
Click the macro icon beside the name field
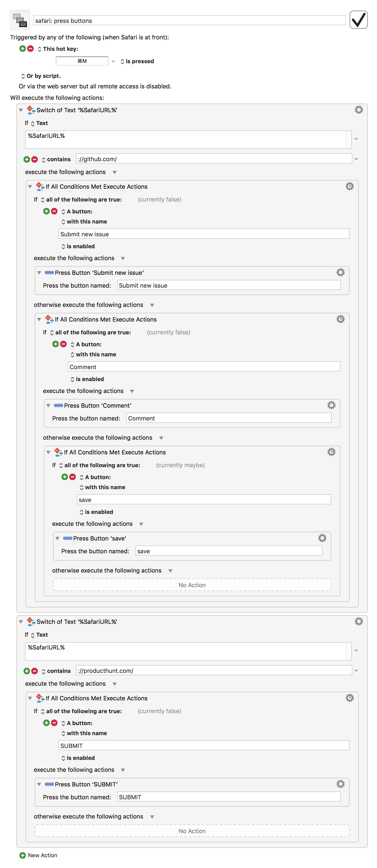tap(20, 20)
